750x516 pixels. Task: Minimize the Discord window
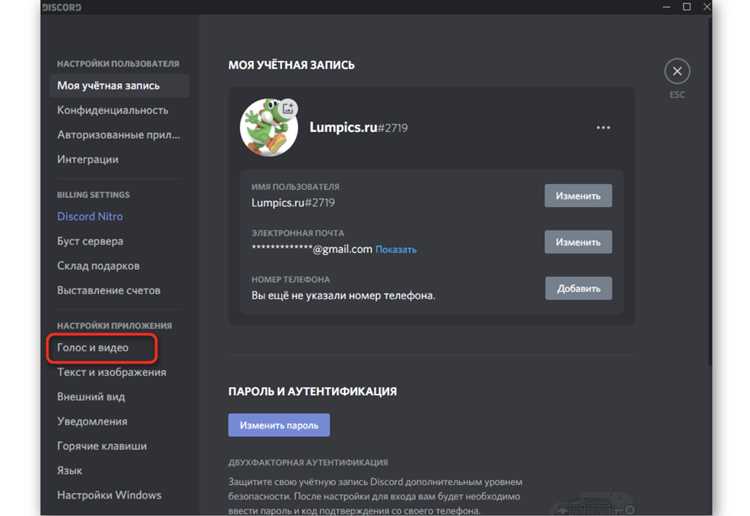tap(666, 7)
